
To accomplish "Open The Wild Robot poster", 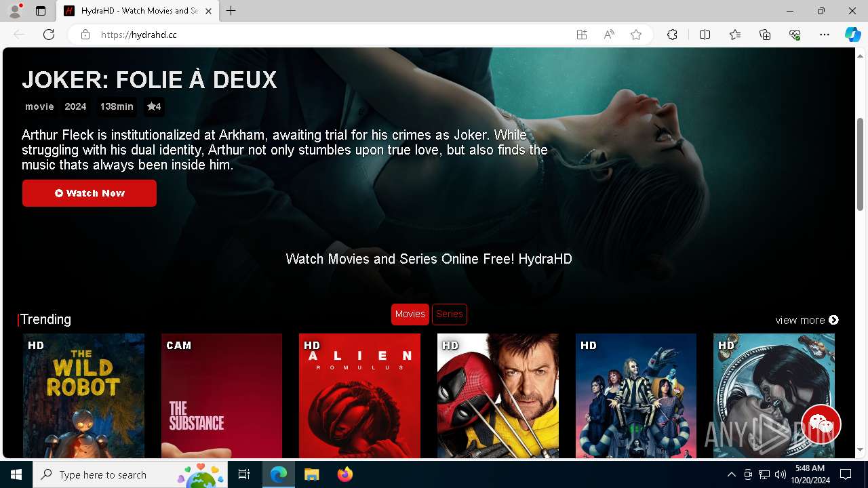I will coord(84,396).
